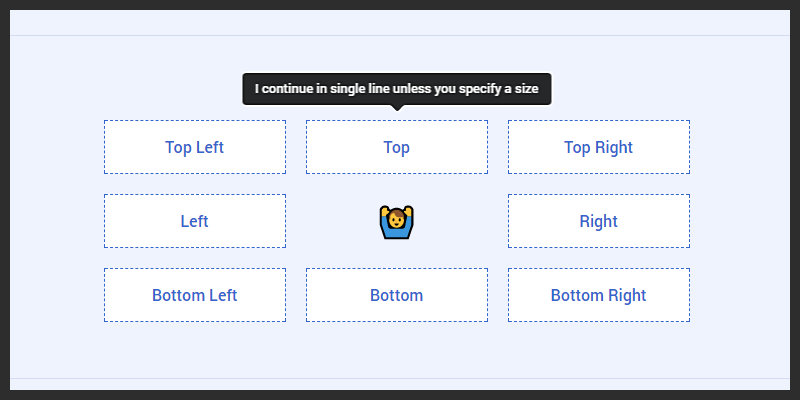Click the Top Left button
800x400 pixels.
[x=195, y=147]
